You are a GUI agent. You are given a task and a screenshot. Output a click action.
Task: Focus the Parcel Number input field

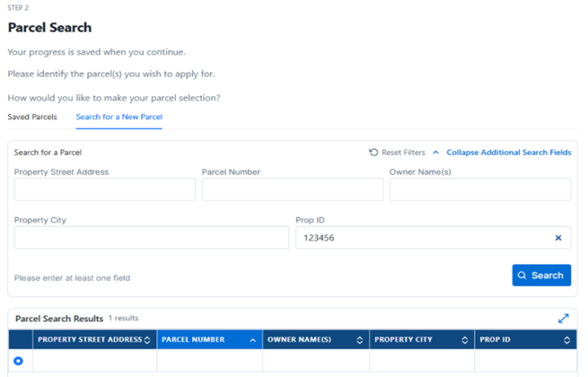pos(292,189)
